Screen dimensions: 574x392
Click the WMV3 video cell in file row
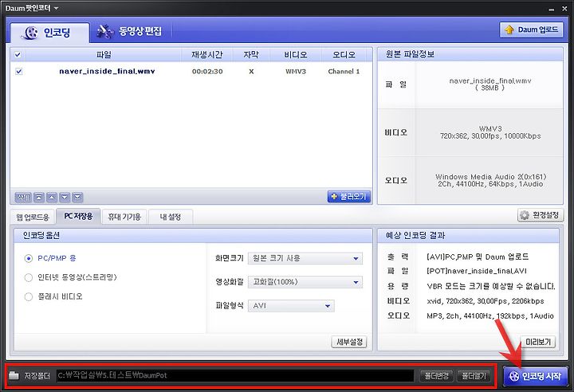coord(296,72)
